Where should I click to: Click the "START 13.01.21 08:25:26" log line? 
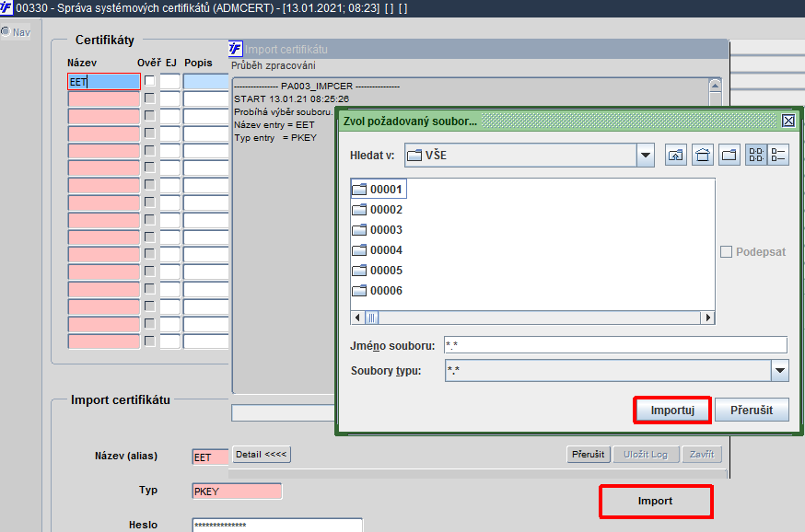tap(291, 99)
